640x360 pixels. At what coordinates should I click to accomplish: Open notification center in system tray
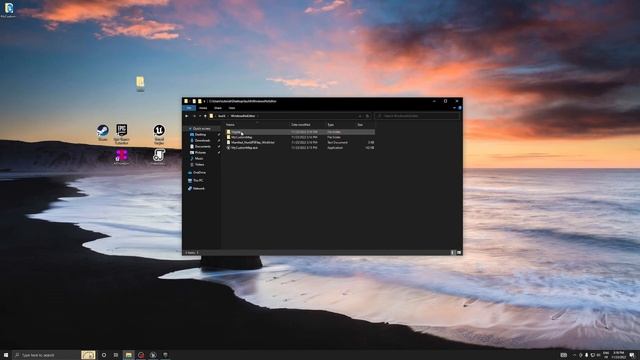(x=631, y=355)
